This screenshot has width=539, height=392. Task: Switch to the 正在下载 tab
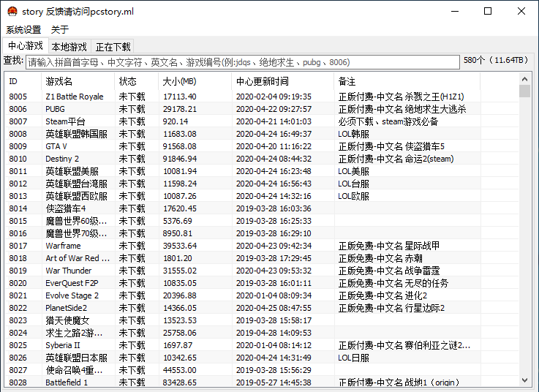pyautogui.click(x=113, y=46)
